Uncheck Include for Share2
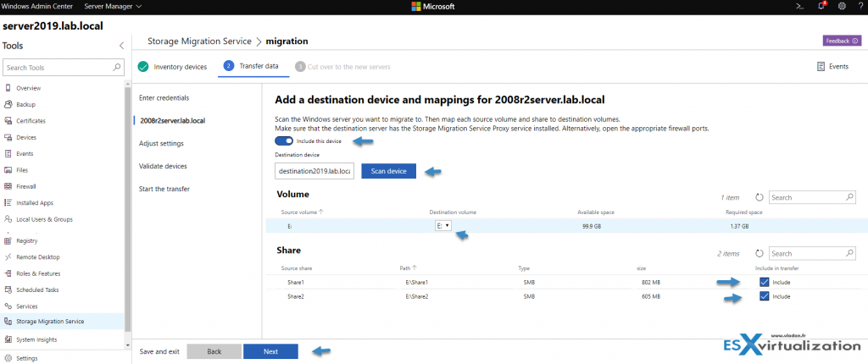 click(x=765, y=296)
